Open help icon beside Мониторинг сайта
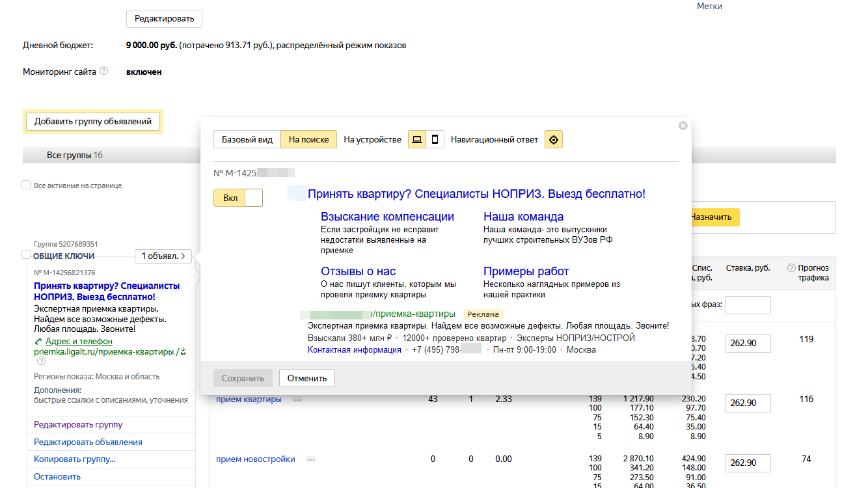Screen dimensions: 868x488 tap(103, 71)
